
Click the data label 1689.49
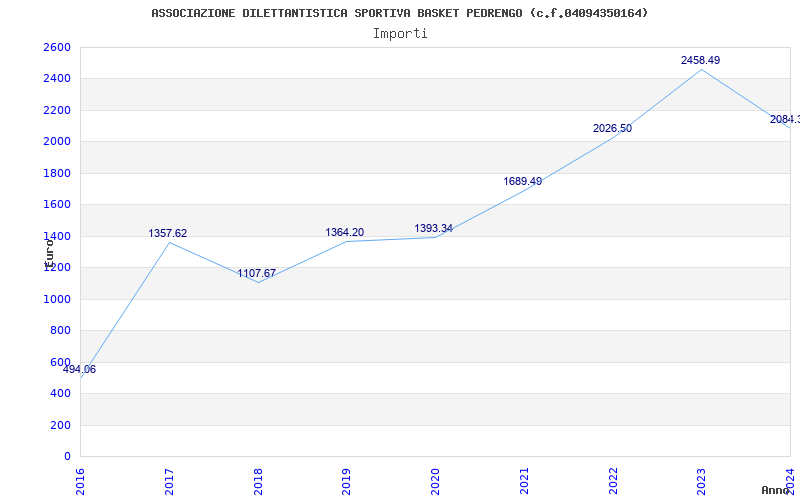pos(522,181)
